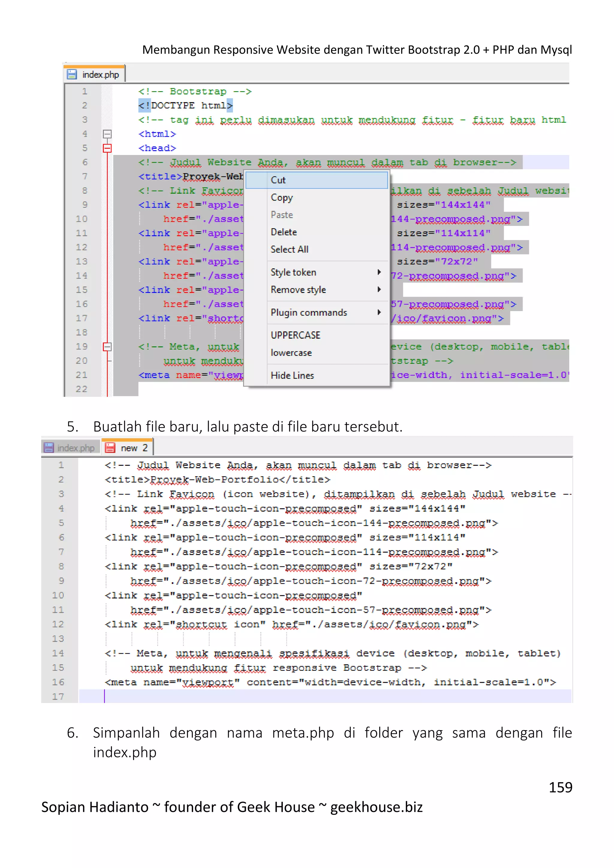Collapse the Meta comment fold on line 19
Viewport: 614px width, 868px height.
tap(107, 346)
